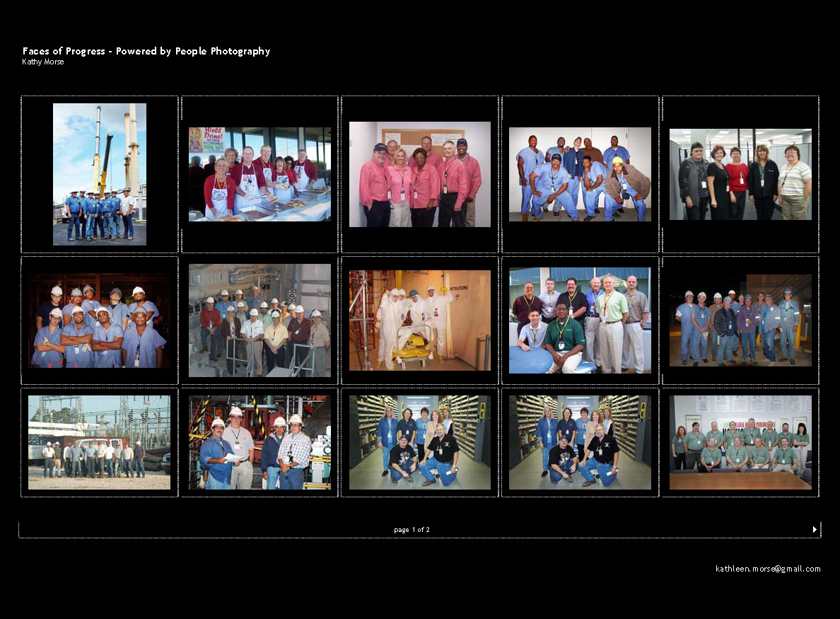
Task: Open thumbnail of workers by smokestacks and crane
Action: [x=100, y=174]
